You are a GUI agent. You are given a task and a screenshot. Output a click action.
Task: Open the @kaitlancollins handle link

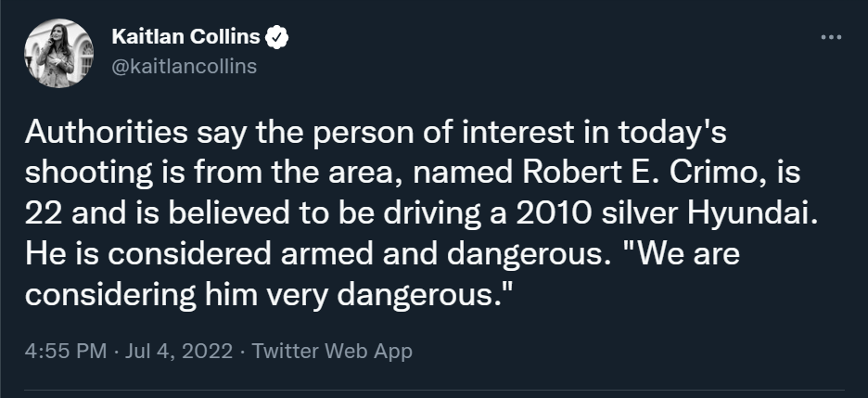click(184, 66)
